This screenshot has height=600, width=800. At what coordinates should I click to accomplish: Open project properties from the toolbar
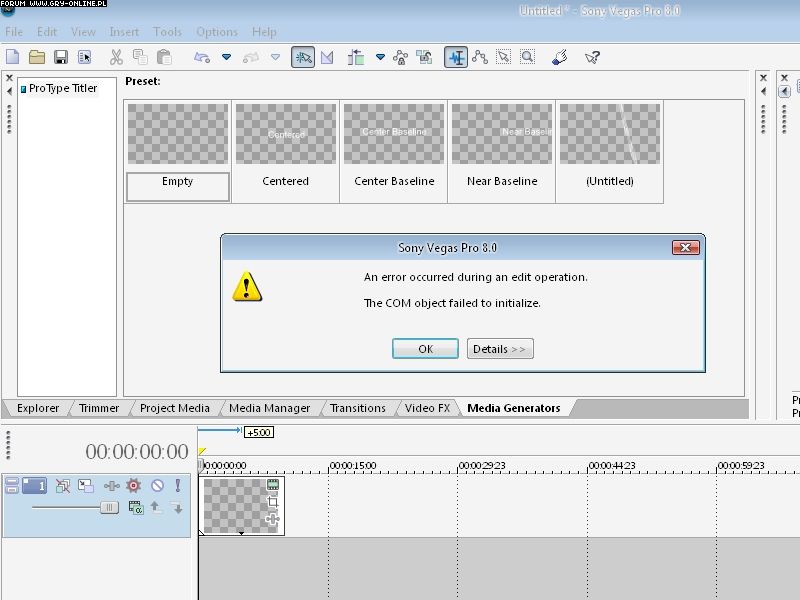(85, 57)
